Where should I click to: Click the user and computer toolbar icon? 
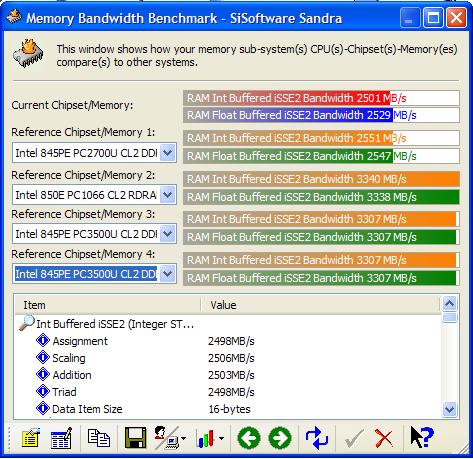167,437
